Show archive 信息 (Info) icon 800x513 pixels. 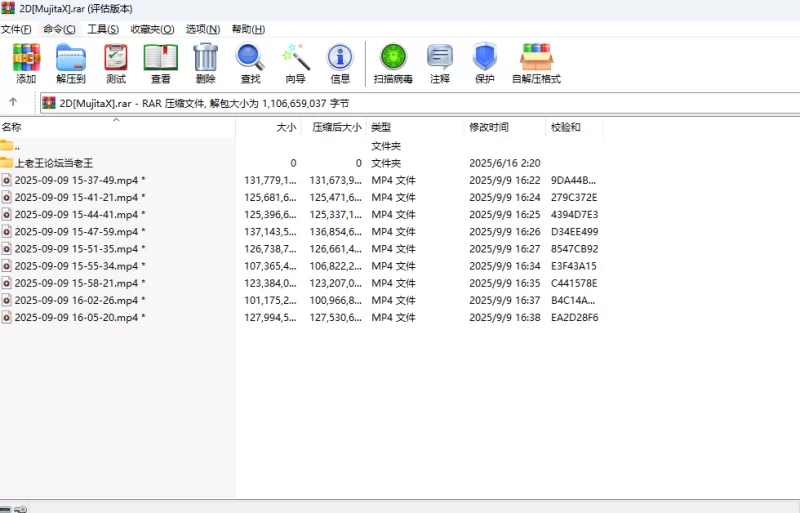(x=340, y=63)
